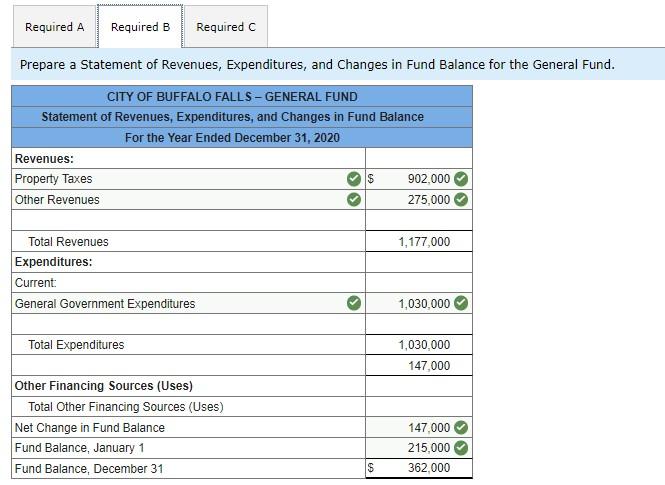The image size is (665, 485).
Task: Select the Property Taxes label cell
Action: click(x=188, y=179)
